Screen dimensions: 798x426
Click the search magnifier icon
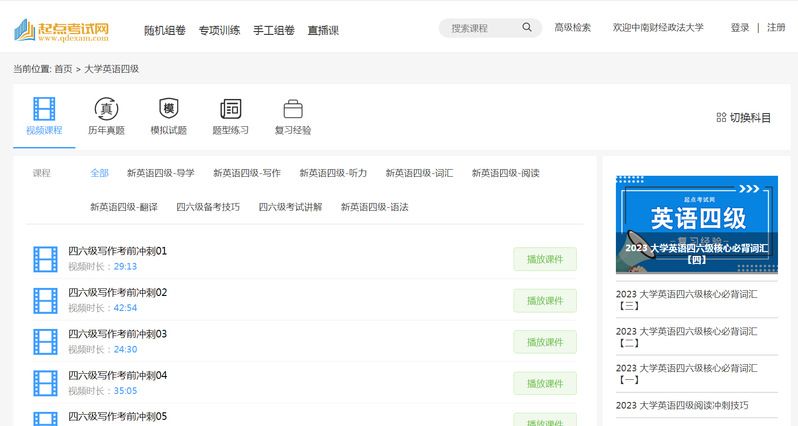click(528, 28)
